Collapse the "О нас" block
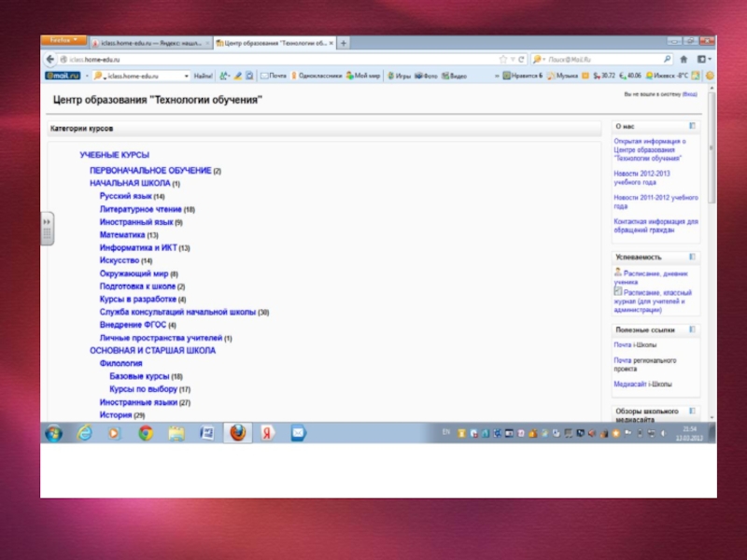This screenshot has height=560, width=747. [x=692, y=125]
